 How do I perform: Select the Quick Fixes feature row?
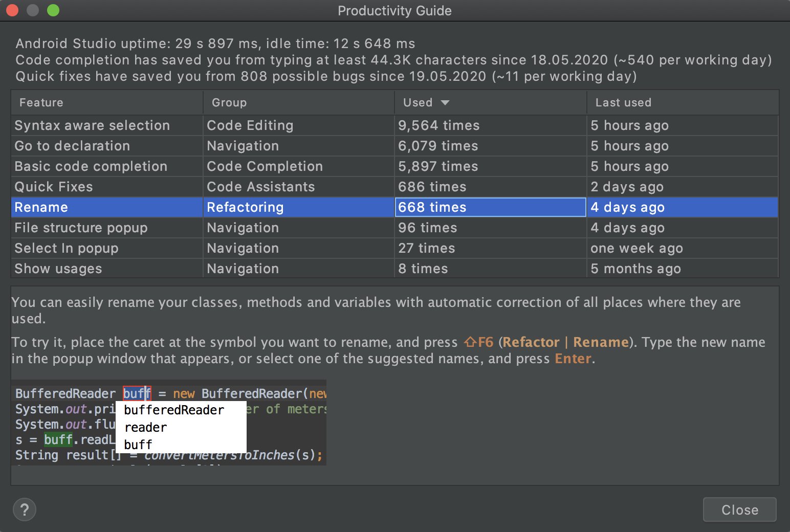[54, 187]
